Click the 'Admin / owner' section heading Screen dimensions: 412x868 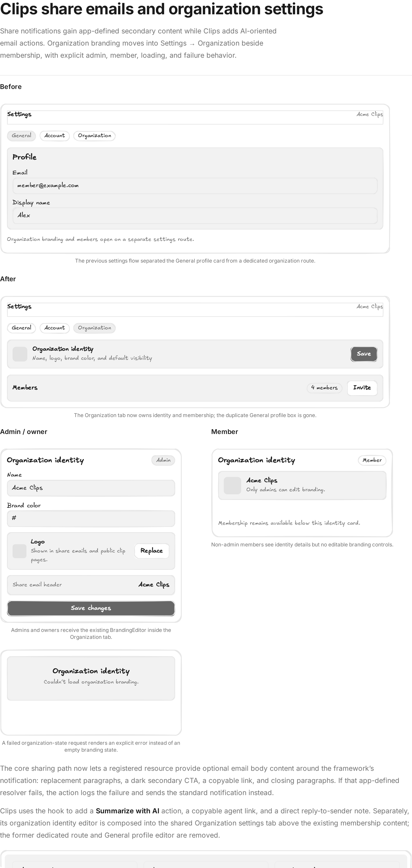24,432
